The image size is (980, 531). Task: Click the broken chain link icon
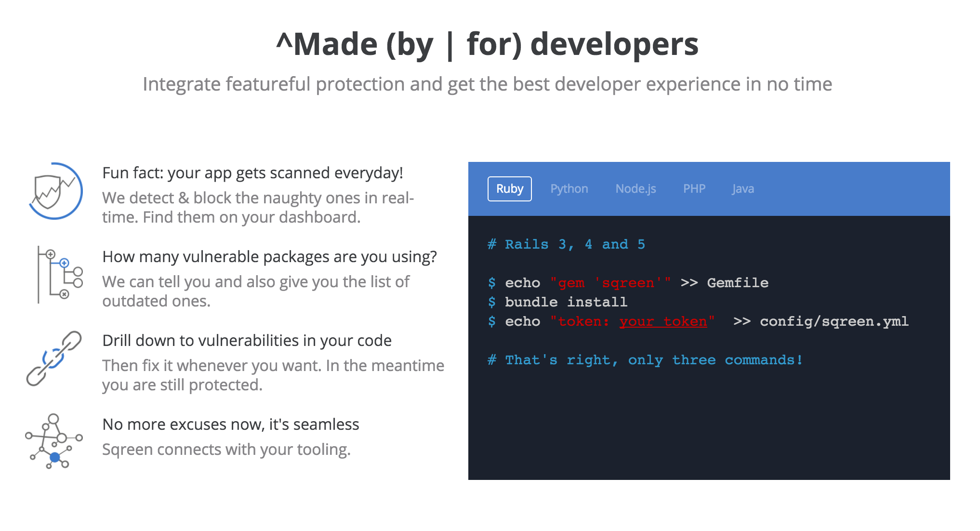pos(54,358)
